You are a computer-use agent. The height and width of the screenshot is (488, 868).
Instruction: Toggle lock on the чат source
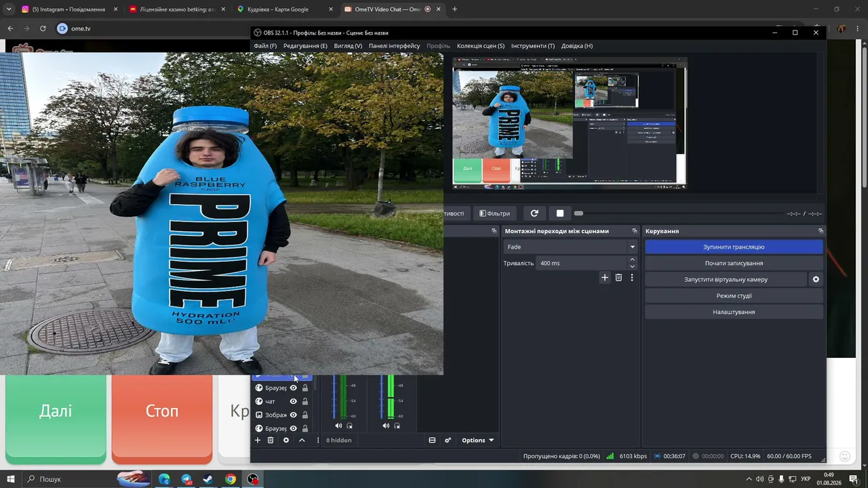click(305, 401)
